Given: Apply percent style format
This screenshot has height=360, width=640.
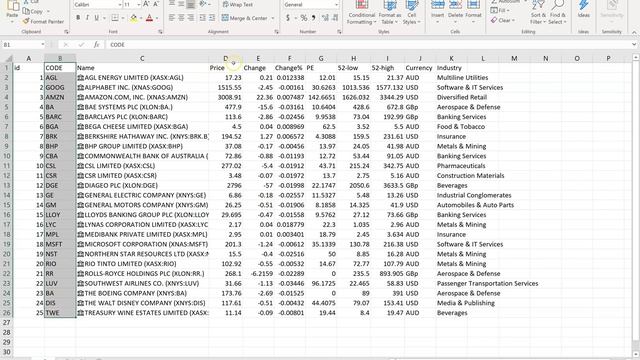Looking at the screenshot, I should [x=304, y=18].
